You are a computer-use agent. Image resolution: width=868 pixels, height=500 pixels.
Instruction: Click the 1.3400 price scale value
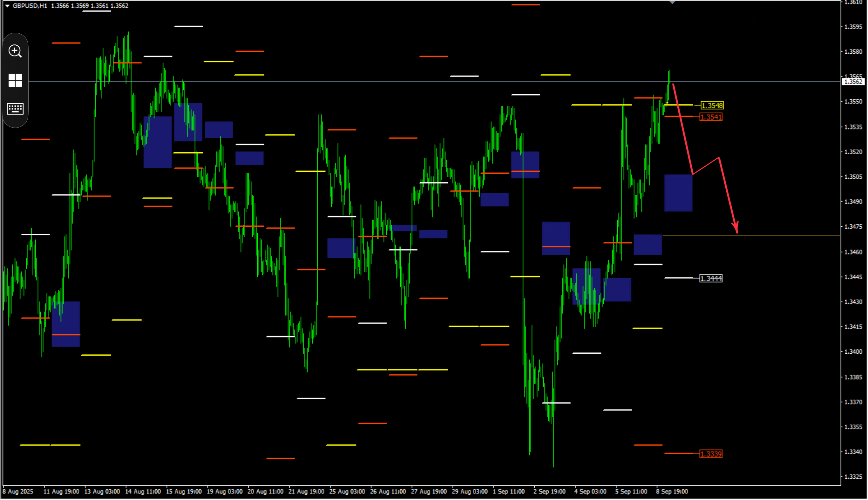pyautogui.click(x=853, y=352)
